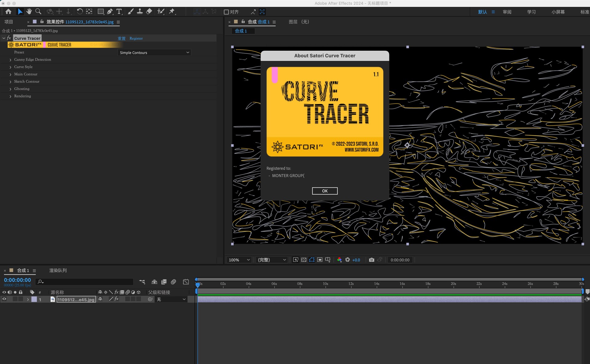
Task: Toggle the Curve Tracer fx switch
Action: click(9, 38)
